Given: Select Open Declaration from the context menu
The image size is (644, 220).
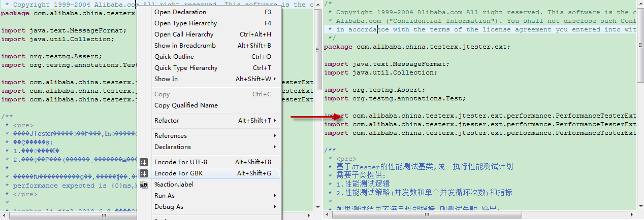Looking at the screenshot, I should pyautogui.click(x=180, y=12).
